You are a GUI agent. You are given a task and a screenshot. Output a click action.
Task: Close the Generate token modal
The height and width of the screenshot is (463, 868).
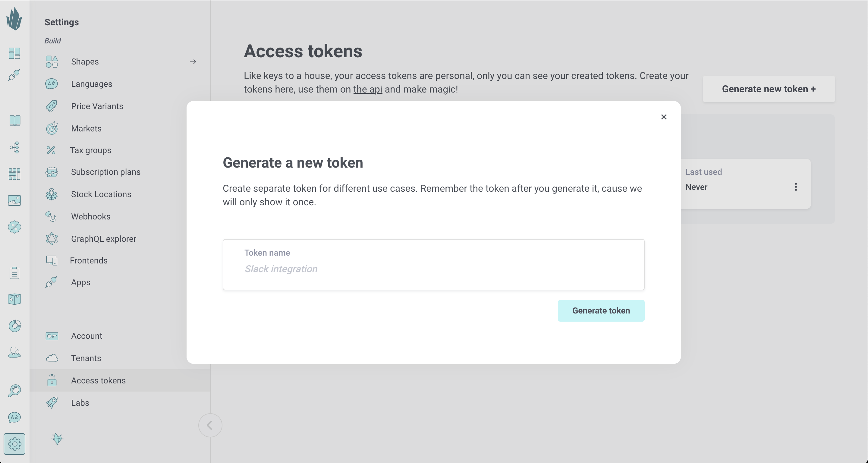664,117
